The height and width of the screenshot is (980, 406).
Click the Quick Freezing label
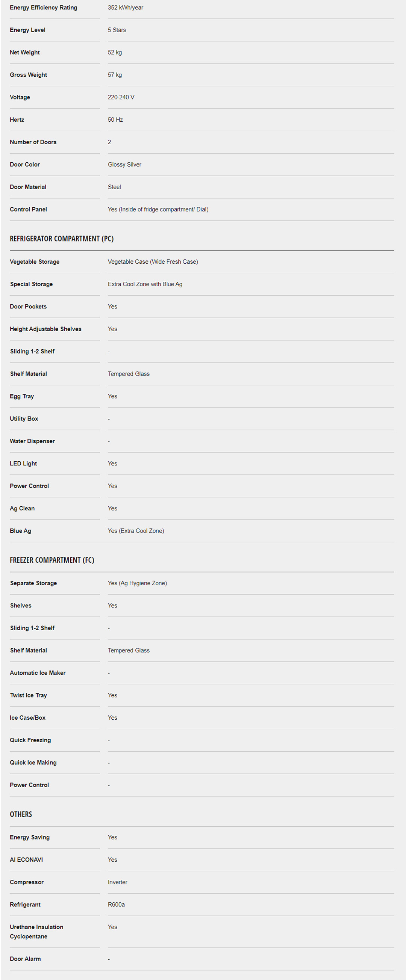point(30,740)
